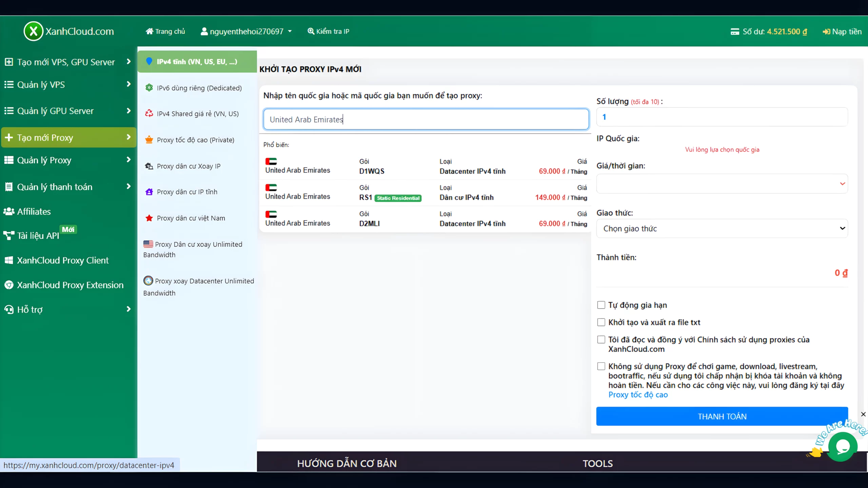Click the Trang chủ home icon

[x=150, y=31]
